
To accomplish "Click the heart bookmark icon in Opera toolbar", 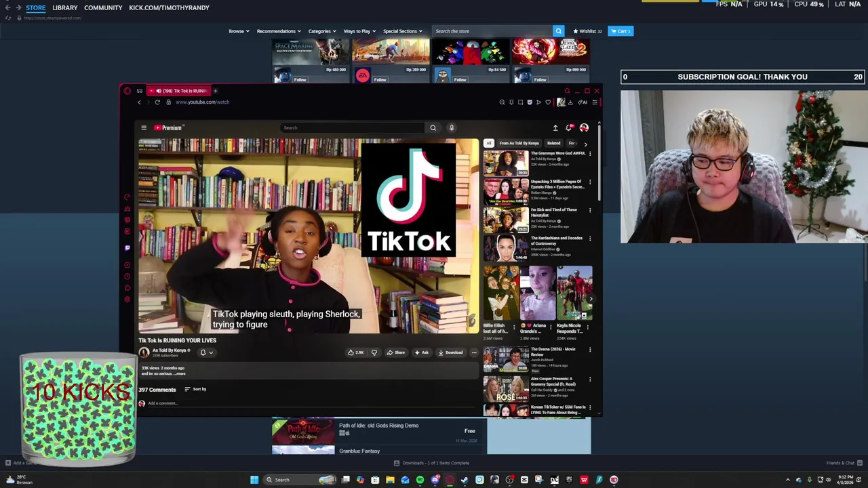I will (x=548, y=102).
